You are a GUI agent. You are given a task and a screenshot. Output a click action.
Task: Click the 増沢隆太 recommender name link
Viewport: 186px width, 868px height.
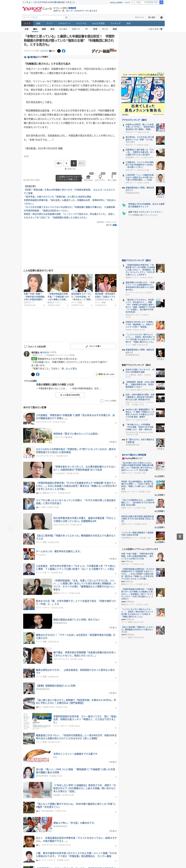(x=34, y=57)
